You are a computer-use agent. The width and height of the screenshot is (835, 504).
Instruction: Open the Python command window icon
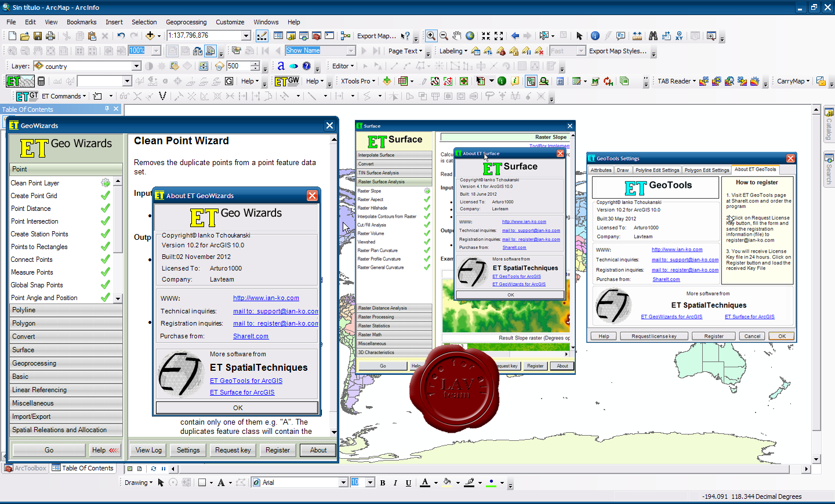(329, 36)
